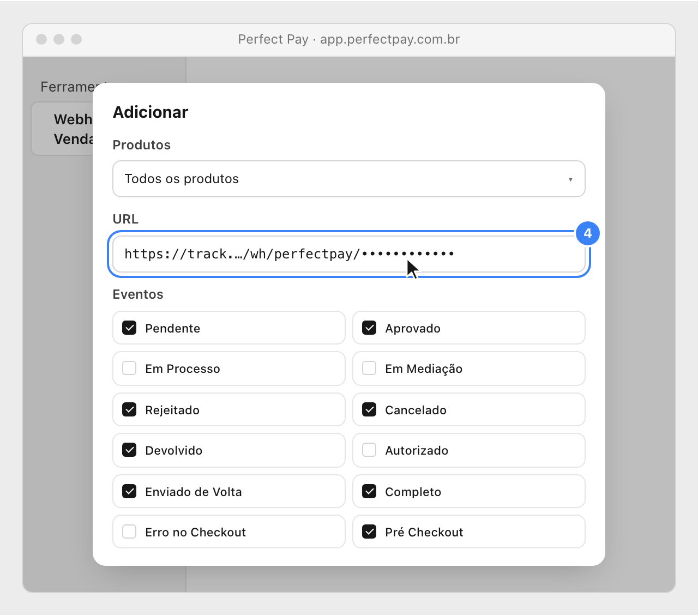
Task: Open the Produtos dropdown
Action: [x=349, y=179]
